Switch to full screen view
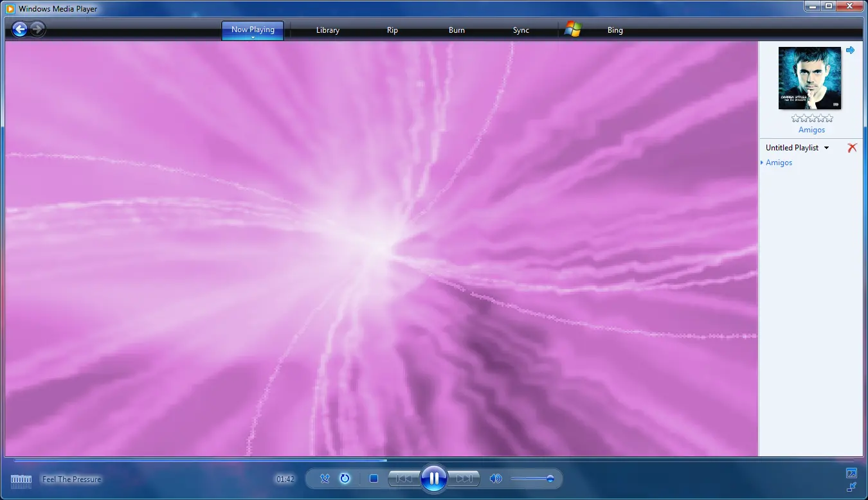 [851, 473]
